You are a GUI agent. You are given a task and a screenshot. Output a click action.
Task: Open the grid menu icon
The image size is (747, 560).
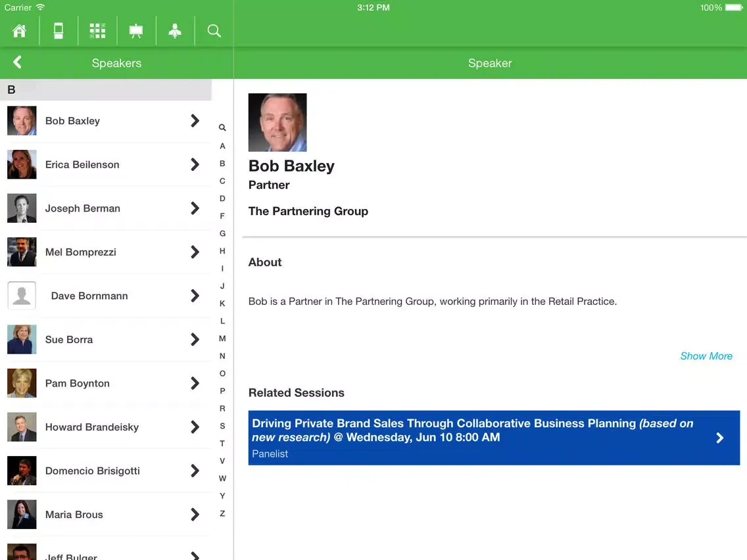point(97,31)
